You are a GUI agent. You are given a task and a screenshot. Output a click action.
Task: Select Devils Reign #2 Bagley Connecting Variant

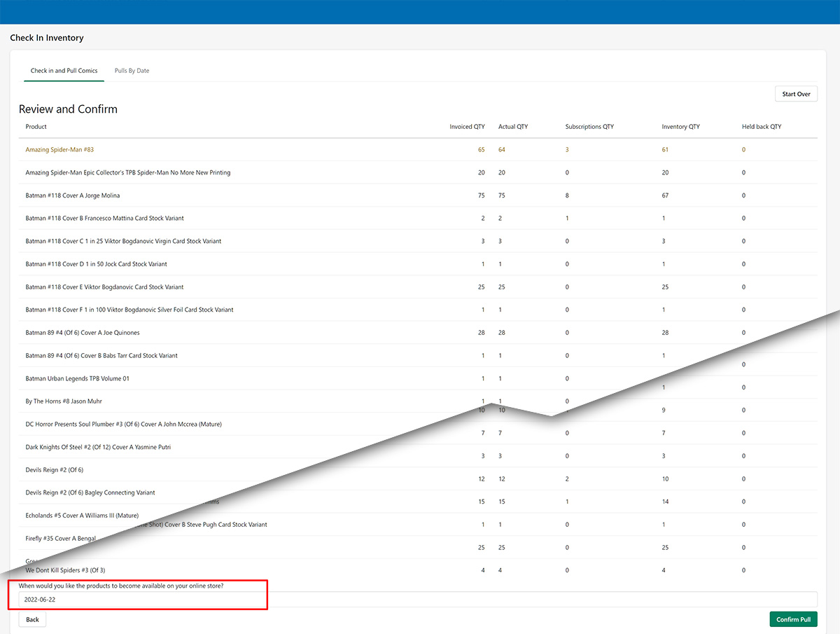(90, 493)
